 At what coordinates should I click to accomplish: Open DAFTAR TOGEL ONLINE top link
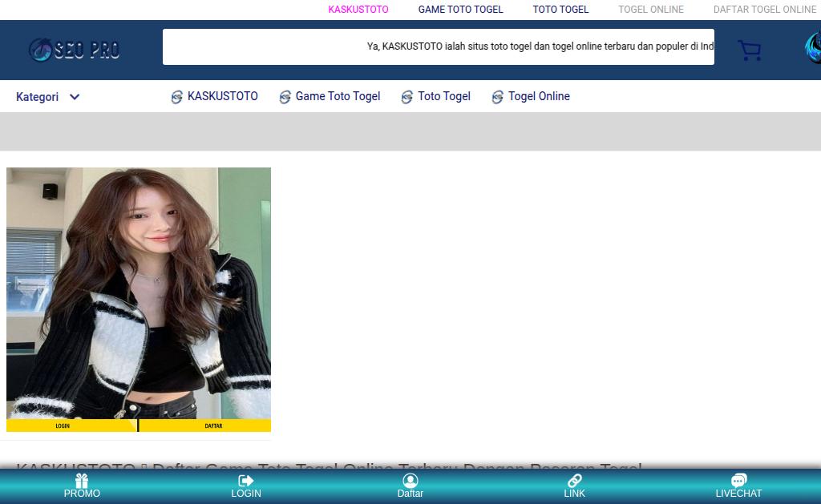click(x=764, y=10)
